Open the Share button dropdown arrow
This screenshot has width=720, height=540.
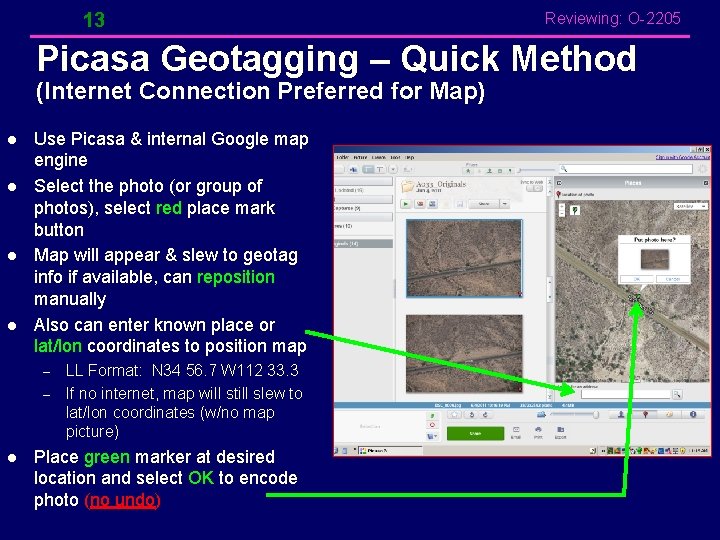click(505, 204)
